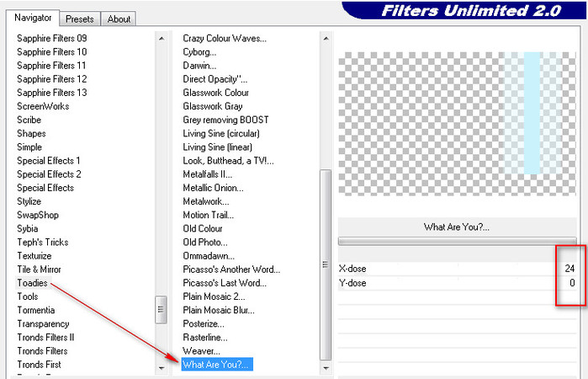
Task: Choose Plain Mosaic 2 filter
Action: click(x=214, y=296)
